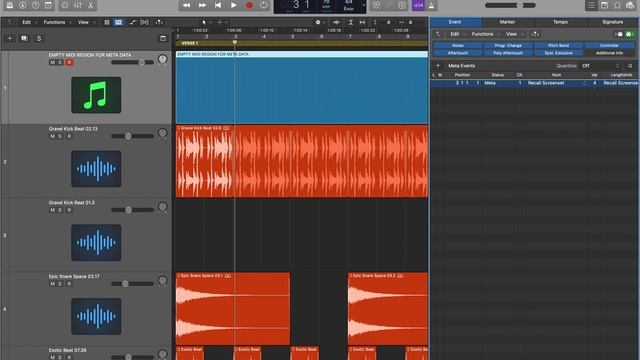Toggle the Progr. Change filter button

click(508, 45)
